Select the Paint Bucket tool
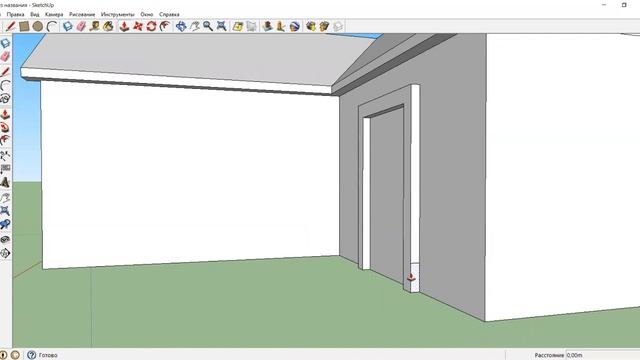This screenshot has width=640, height=360. tap(108, 27)
